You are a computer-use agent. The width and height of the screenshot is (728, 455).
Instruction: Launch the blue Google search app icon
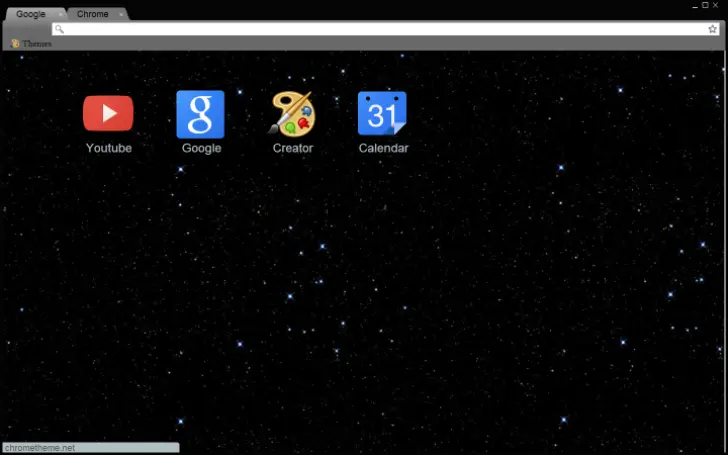(x=200, y=114)
